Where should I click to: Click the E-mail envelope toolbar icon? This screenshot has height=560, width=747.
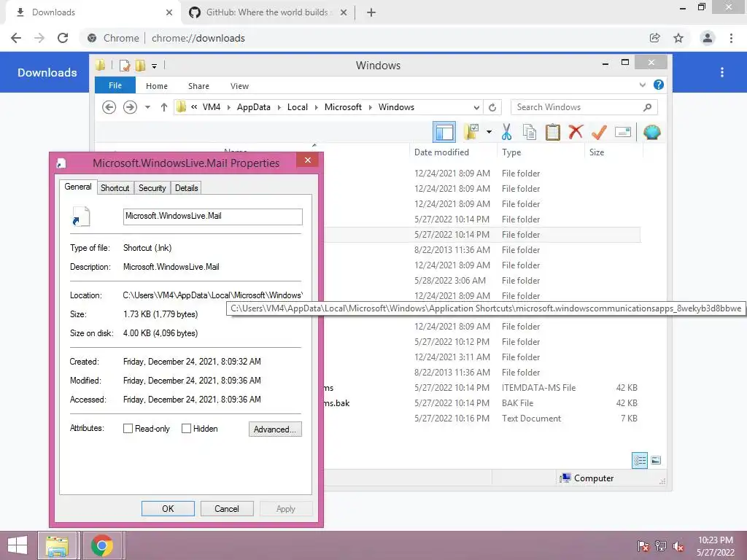tap(623, 132)
